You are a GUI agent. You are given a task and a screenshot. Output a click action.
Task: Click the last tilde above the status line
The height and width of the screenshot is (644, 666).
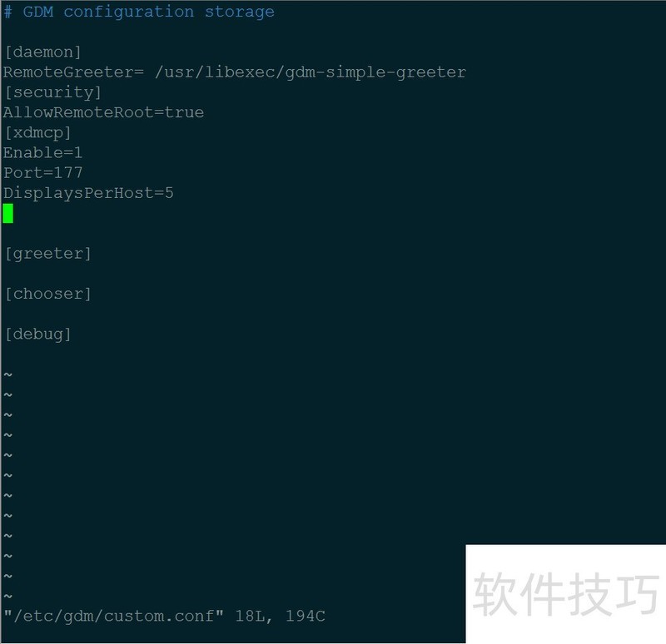coord(8,597)
